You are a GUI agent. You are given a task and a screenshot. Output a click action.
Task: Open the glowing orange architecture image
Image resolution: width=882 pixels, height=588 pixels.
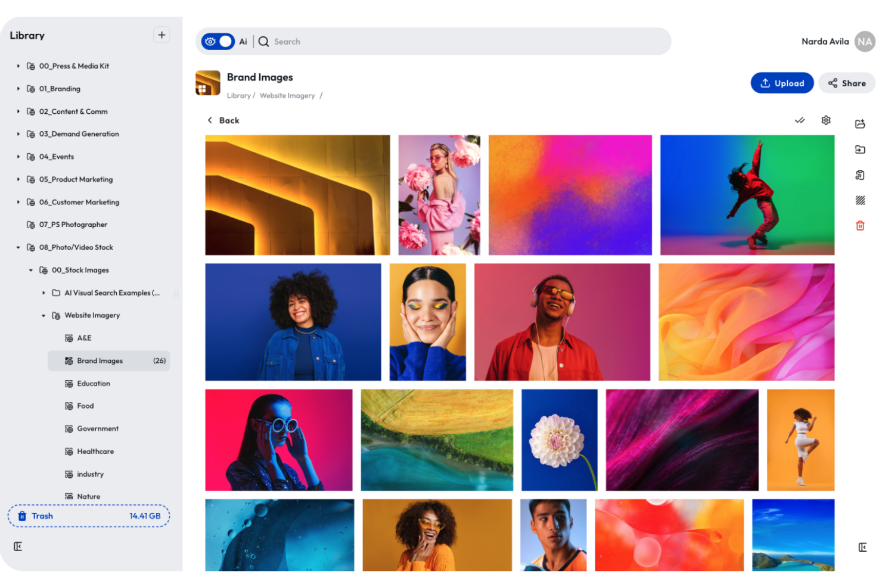[x=297, y=195]
